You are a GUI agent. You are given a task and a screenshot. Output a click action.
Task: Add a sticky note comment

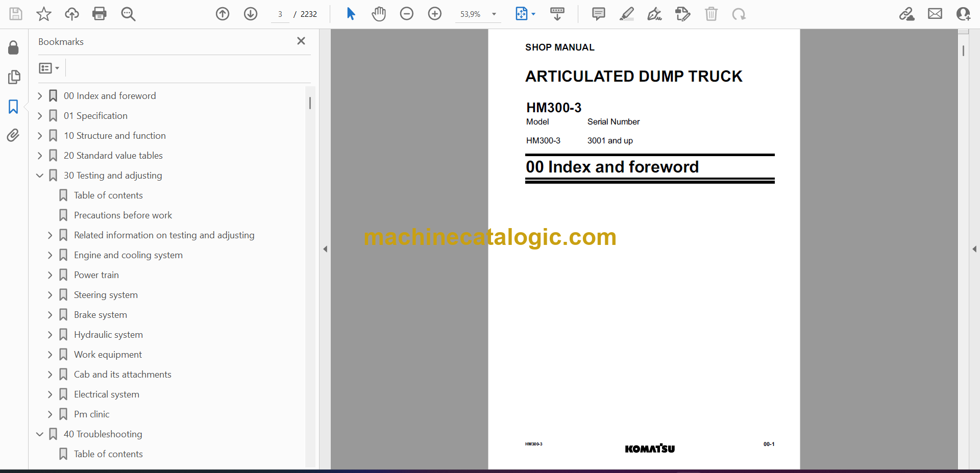599,14
